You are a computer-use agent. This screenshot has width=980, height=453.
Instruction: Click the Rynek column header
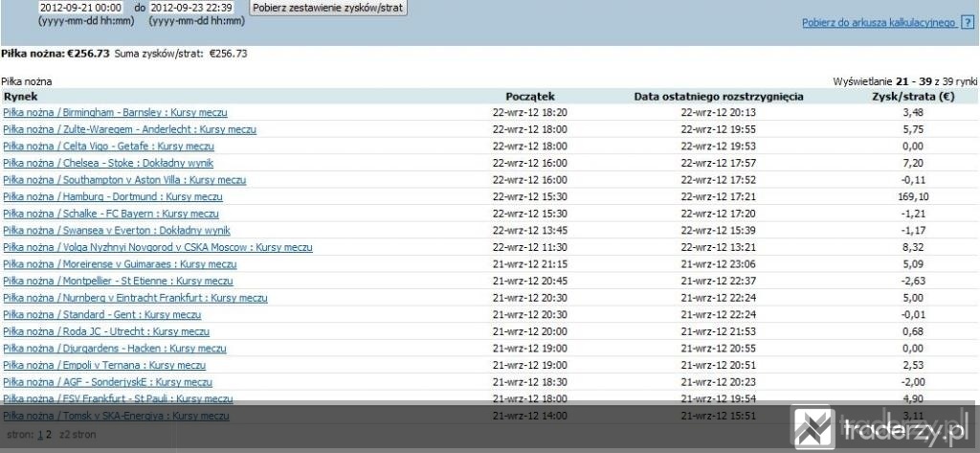click(x=21, y=97)
